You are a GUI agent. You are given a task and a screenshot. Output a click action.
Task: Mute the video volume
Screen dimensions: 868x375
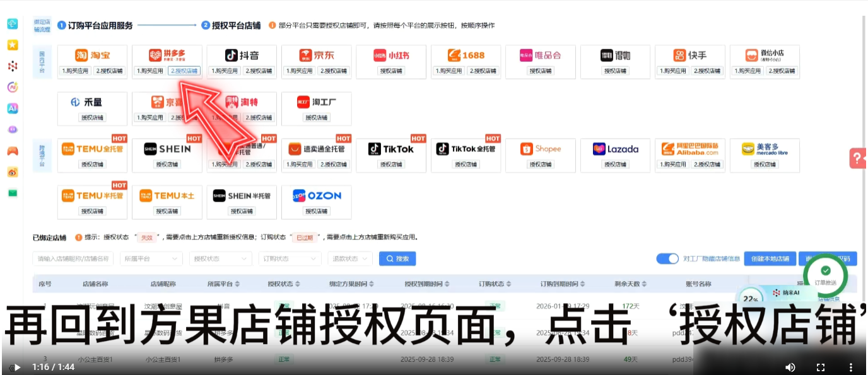click(790, 367)
